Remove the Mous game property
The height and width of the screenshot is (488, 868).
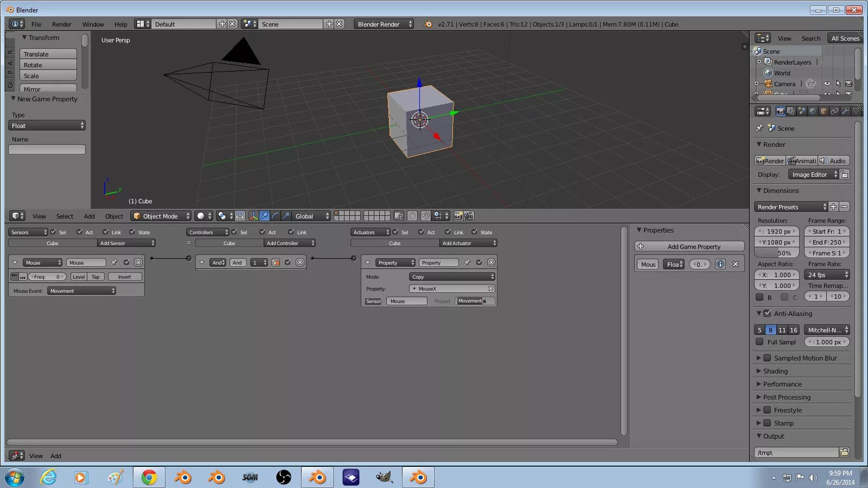pyautogui.click(x=736, y=264)
